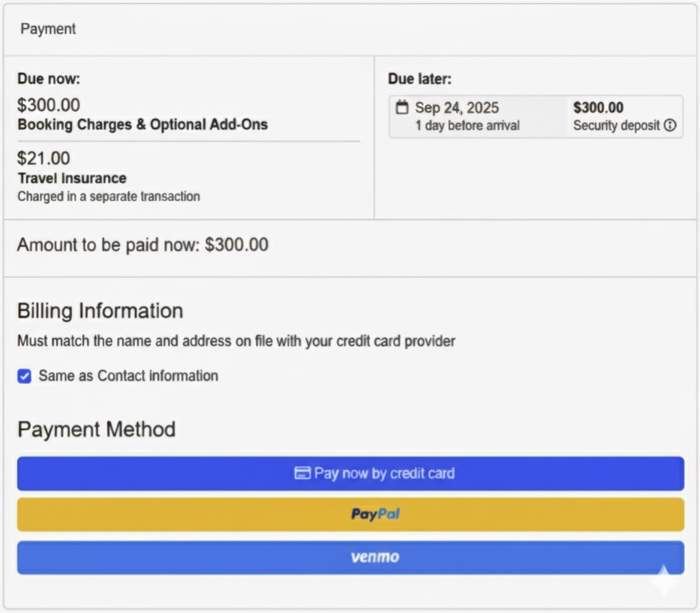700x613 pixels.
Task: Click the Billing Information heading
Action: pos(100,311)
